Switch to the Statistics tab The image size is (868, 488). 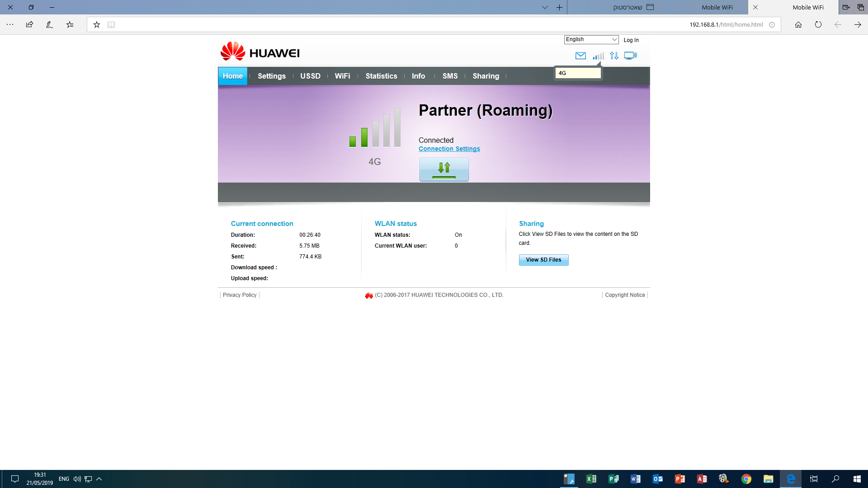(381, 76)
